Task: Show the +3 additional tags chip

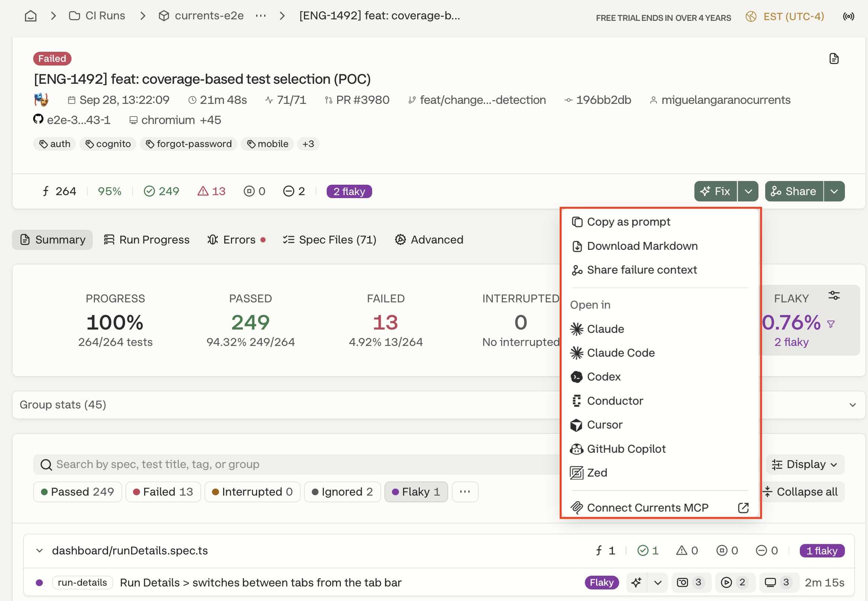Action: point(308,144)
